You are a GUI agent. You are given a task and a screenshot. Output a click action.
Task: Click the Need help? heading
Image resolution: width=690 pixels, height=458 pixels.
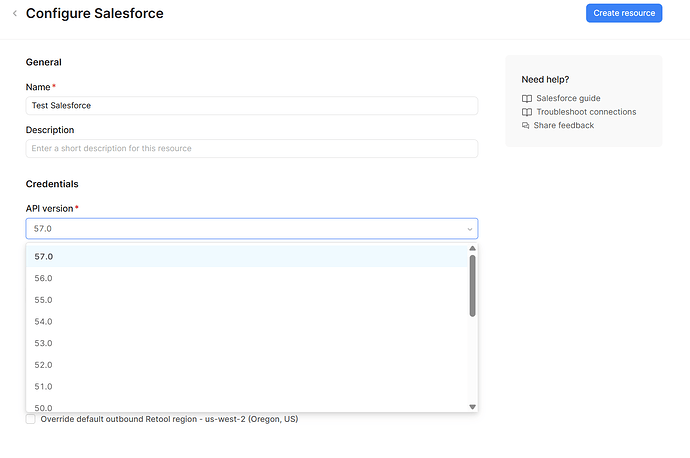click(545, 80)
